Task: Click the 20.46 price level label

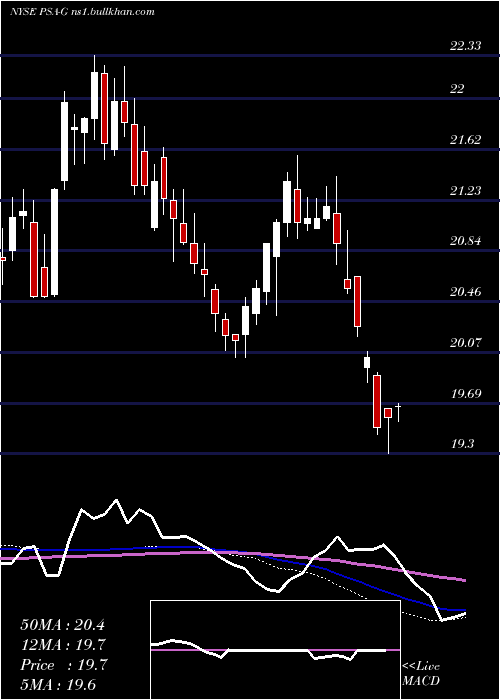Action: coord(466,292)
